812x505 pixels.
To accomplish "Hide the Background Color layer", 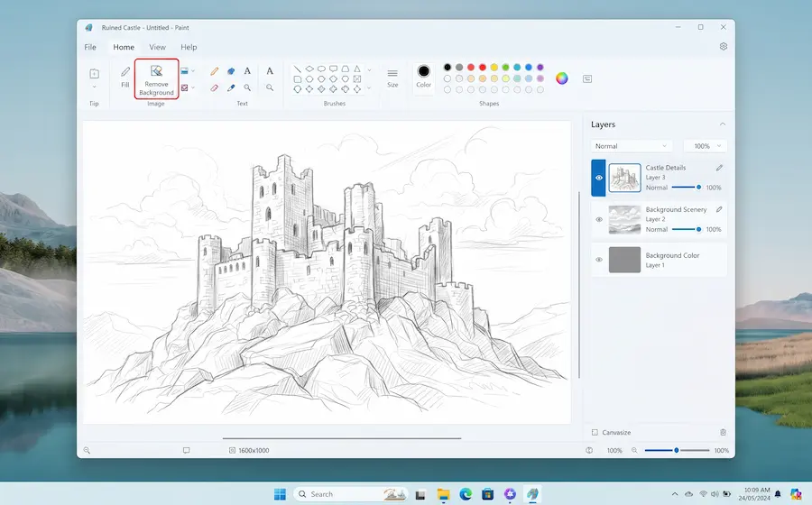I will click(x=599, y=260).
